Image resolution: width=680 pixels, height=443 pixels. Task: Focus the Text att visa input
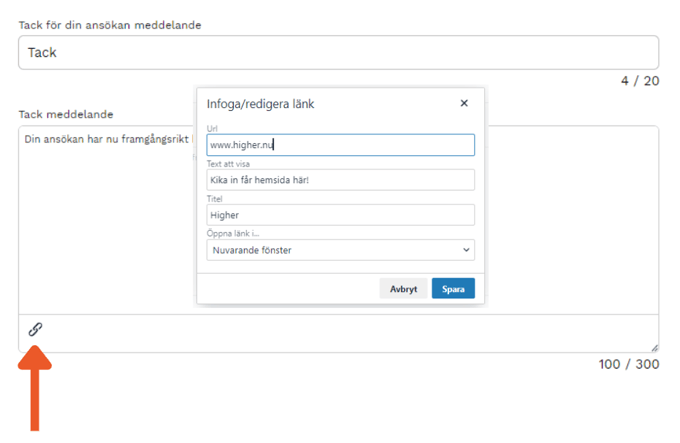tap(340, 180)
